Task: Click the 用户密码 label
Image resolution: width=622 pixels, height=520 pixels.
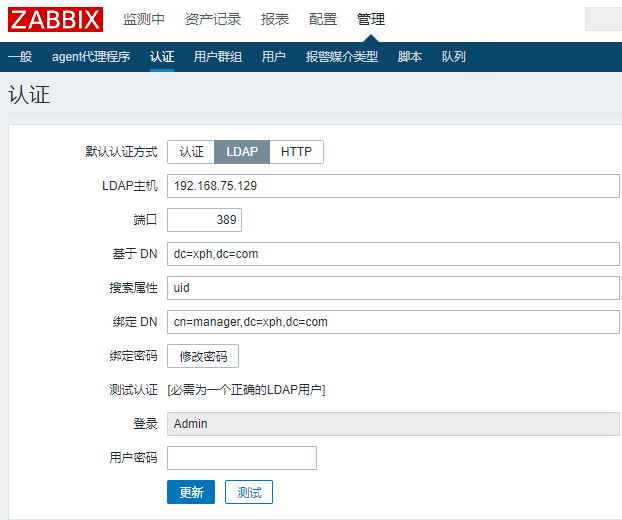Action: pos(133,457)
